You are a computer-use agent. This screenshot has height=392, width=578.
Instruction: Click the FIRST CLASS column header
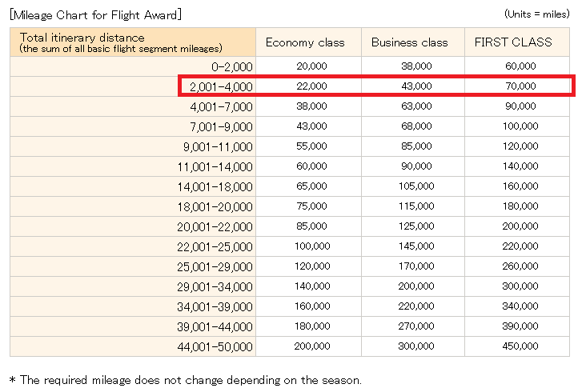click(513, 42)
